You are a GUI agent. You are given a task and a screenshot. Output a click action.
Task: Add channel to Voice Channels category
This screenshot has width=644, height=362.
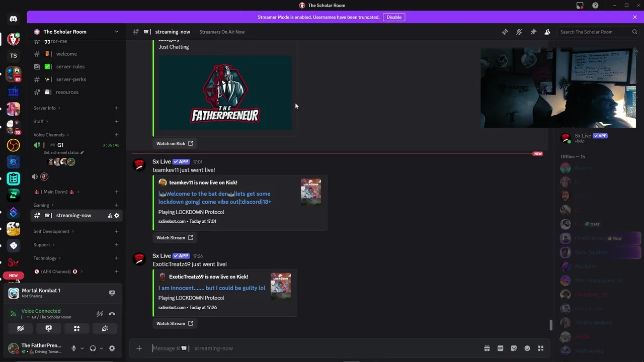(117, 135)
